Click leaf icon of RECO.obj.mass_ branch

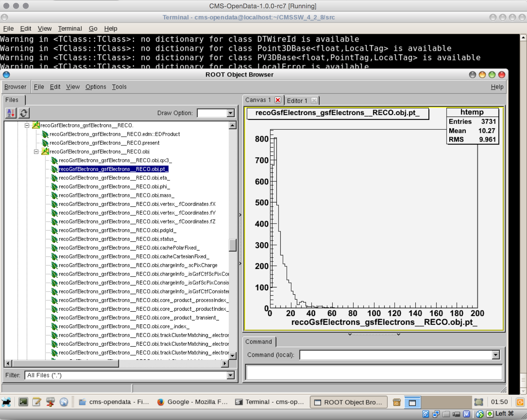point(54,196)
